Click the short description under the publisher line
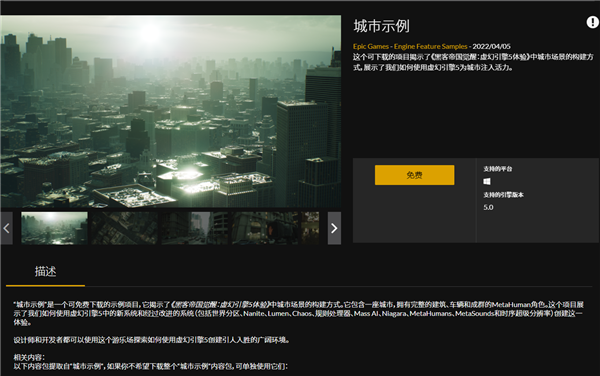This screenshot has height=376, width=600. coord(473,62)
